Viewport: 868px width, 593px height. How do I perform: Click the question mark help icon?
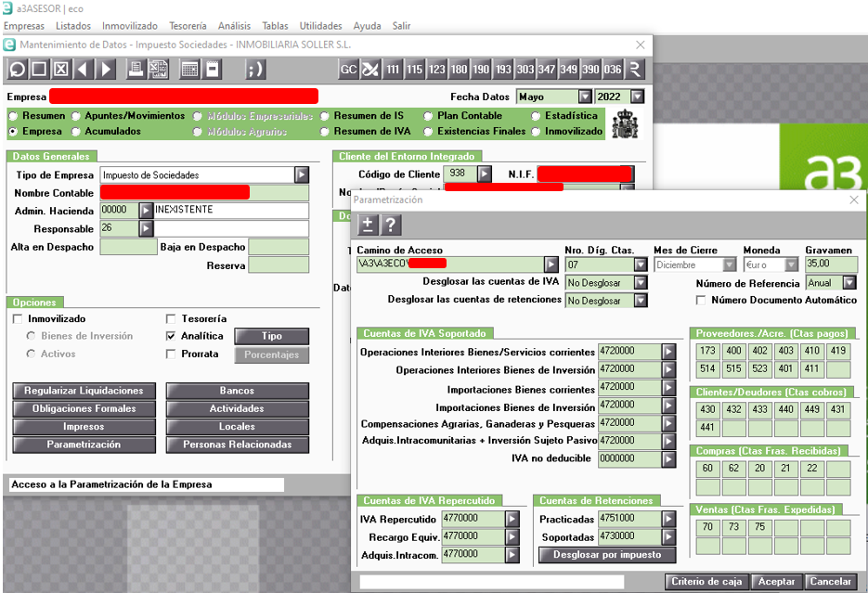pos(390,225)
